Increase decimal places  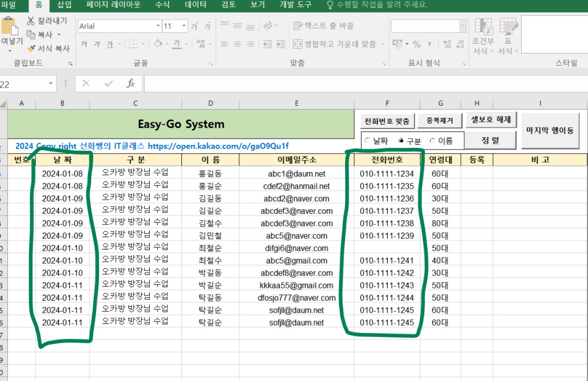pos(447,44)
